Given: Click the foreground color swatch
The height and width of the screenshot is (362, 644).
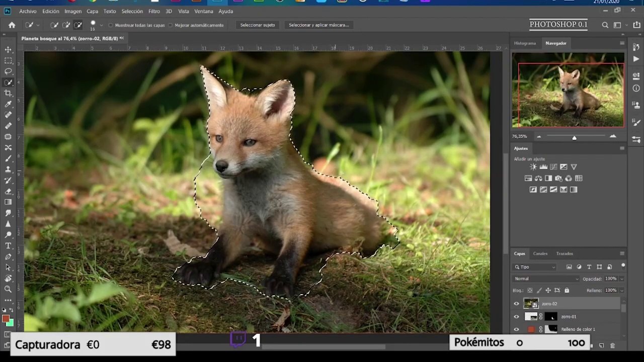Looking at the screenshot, I should pyautogui.click(x=6, y=319).
